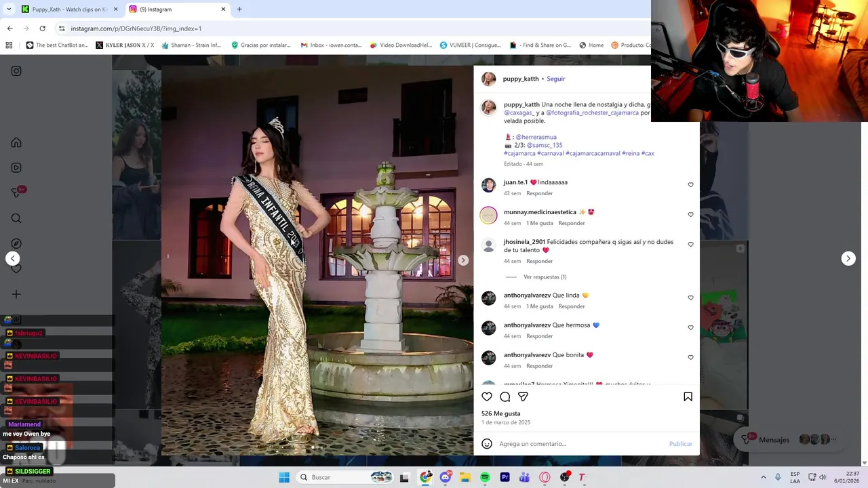Like jhosinela_2901's comment
868x488 pixels.
point(691,245)
